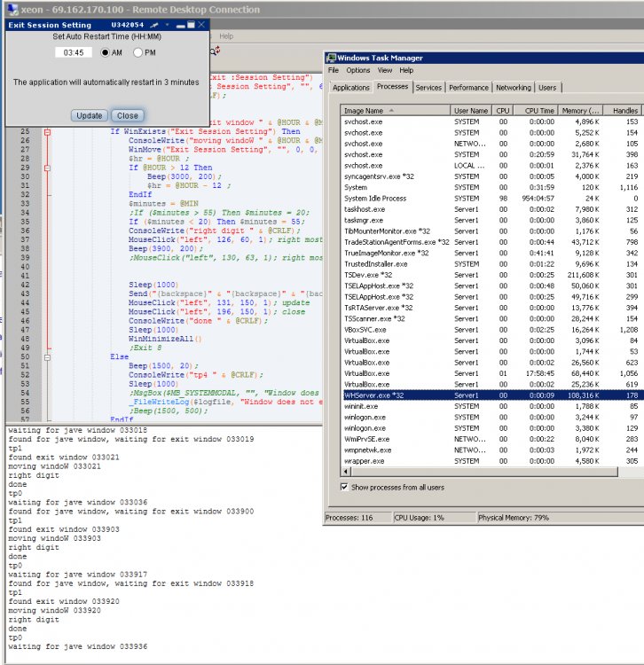
Task: Click the Close button in Exit Session Setting
Action: point(127,115)
